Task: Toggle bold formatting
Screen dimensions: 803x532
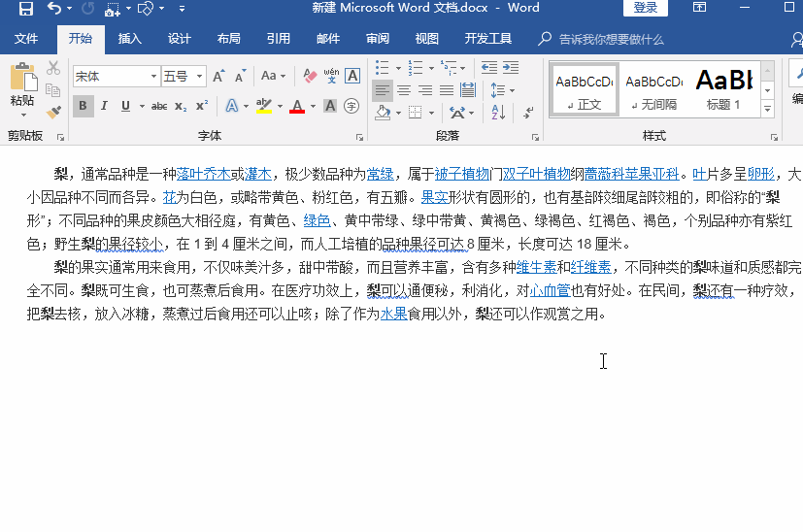Action: pyautogui.click(x=83, y=106)
